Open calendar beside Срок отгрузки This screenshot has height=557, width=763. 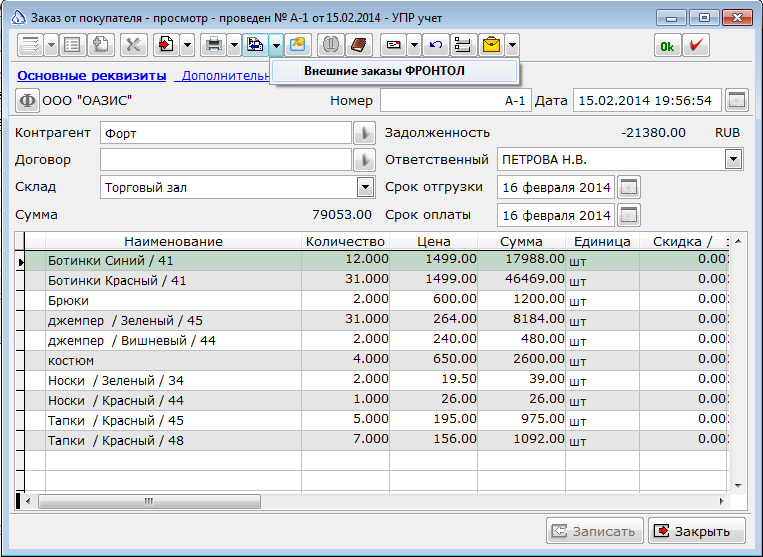point(629,187)
